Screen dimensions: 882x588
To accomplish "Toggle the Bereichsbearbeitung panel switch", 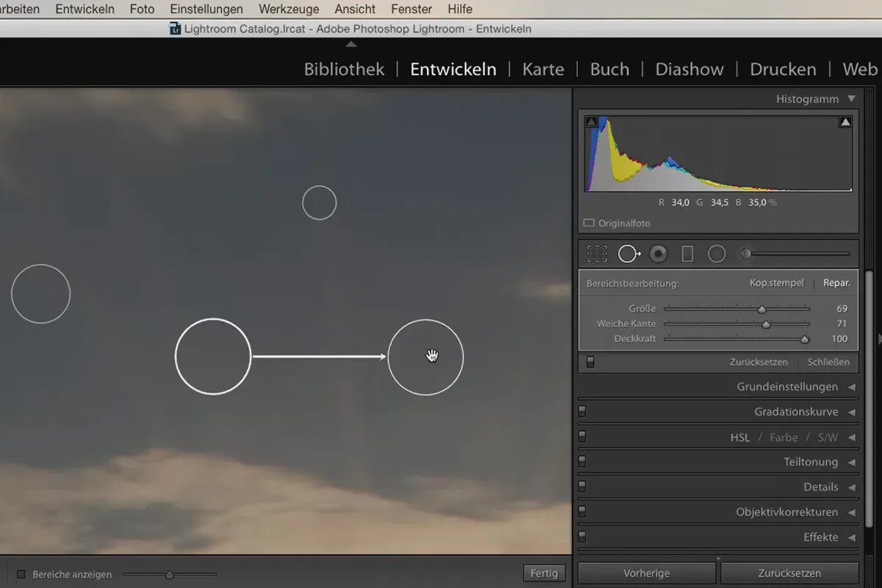I will click(x=589, y=362).
